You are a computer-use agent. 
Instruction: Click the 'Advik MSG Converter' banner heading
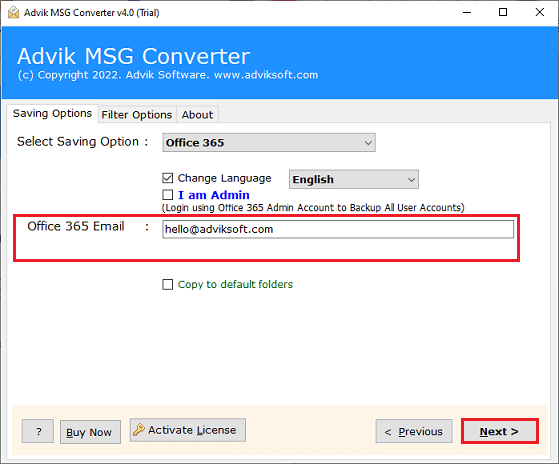coord(134,56)
